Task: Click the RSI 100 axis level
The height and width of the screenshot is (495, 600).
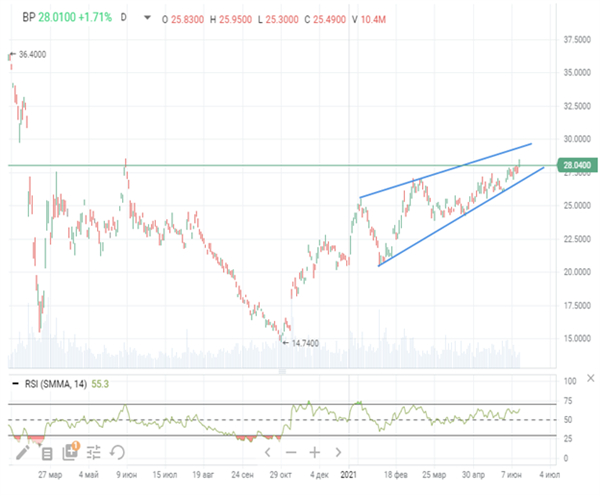Action: (570, 381)
